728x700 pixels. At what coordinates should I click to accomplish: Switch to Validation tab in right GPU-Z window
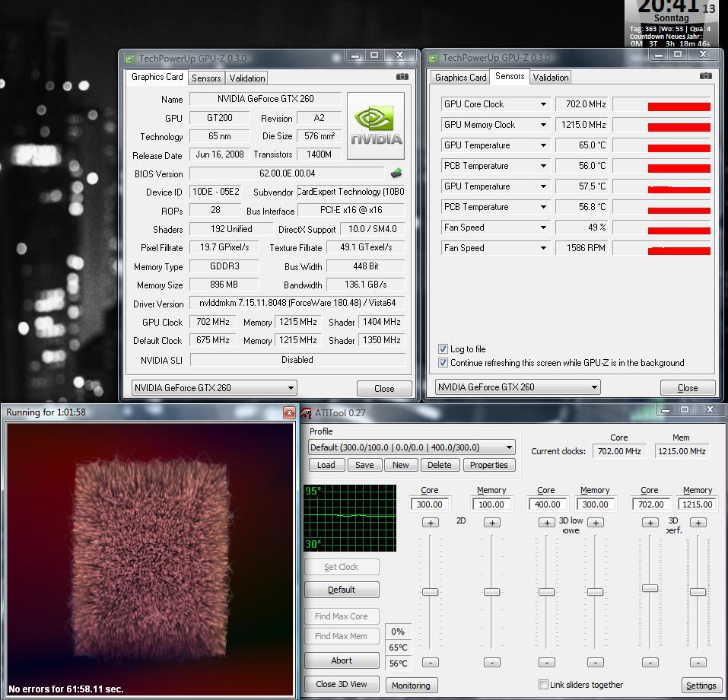coord(550,78)
